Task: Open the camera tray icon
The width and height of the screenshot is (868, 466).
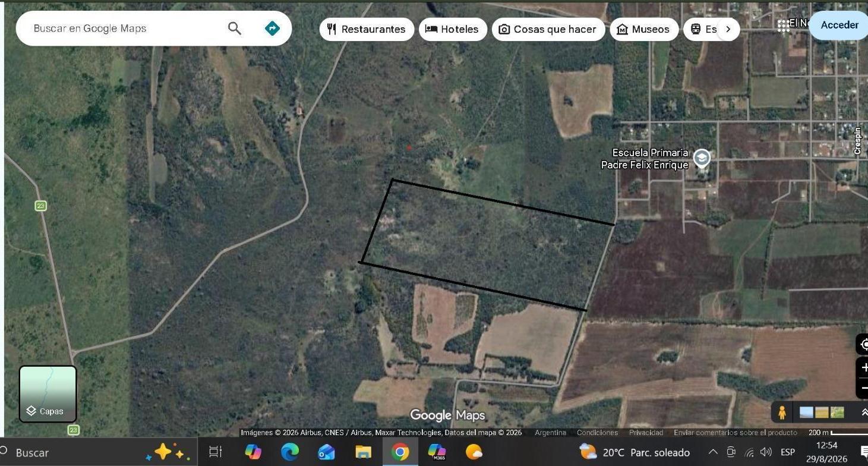Action: pos(731,452)
